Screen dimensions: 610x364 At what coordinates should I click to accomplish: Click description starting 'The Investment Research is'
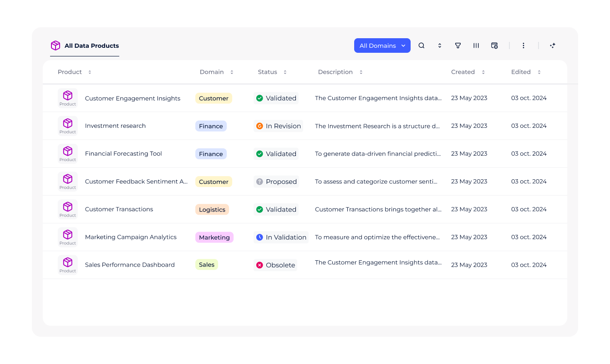377,126
